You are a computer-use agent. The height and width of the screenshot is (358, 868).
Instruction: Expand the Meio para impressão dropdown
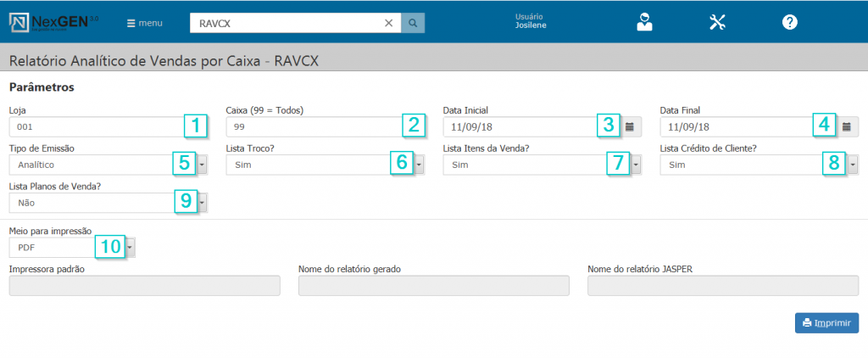(x=130, y=247)
